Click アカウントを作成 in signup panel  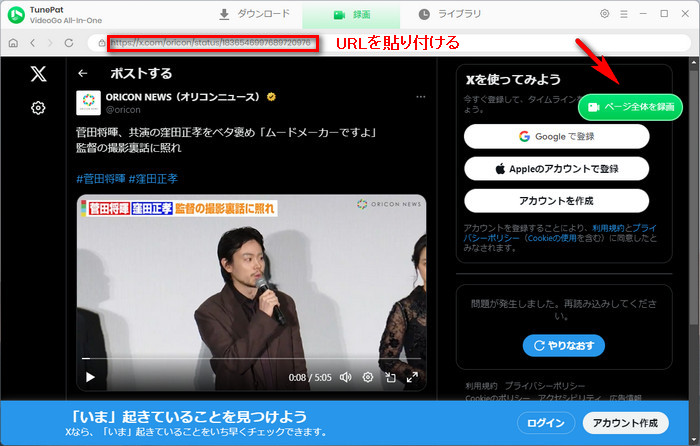(557, 201)
